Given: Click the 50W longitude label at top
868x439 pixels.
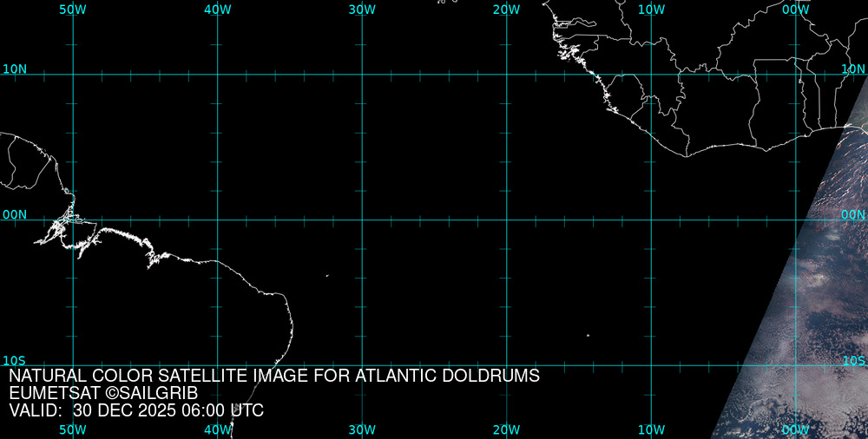Looking at the screenshot, I should [x=72, y=10].
